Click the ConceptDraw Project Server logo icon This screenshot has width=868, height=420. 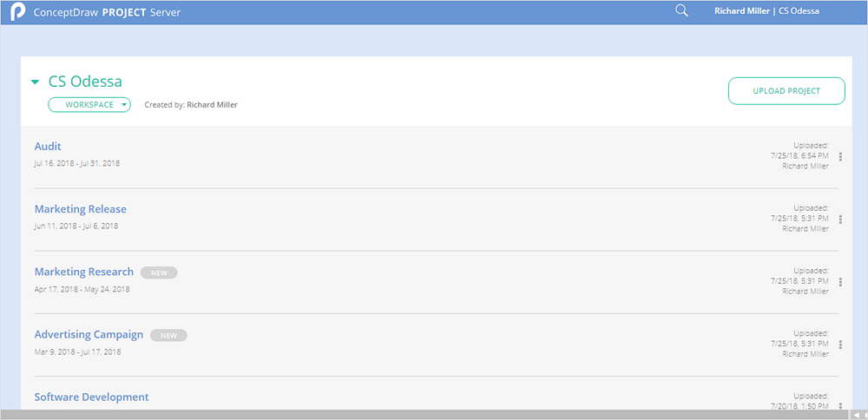[x=17, y=12]
